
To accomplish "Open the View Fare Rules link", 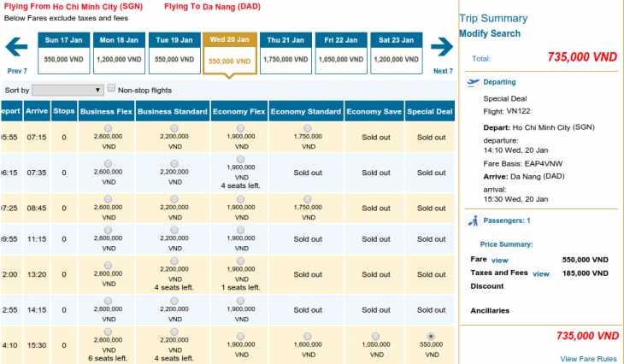I will click(x=588, y=358).
